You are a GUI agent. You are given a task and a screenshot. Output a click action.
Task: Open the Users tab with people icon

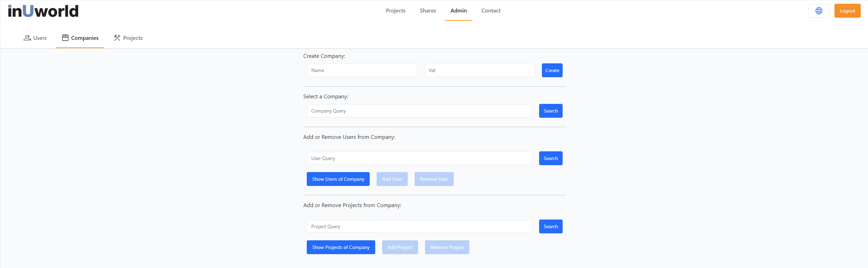35,38
